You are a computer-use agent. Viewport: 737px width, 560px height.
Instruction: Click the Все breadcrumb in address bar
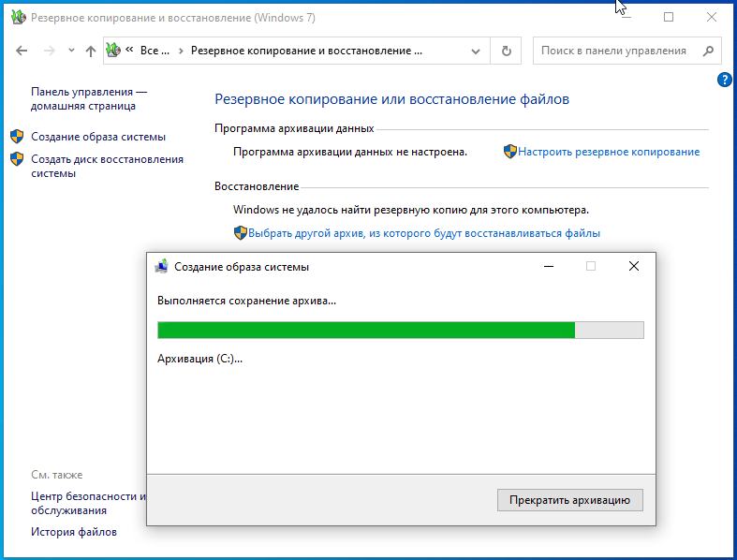click(x=155, y=51)
